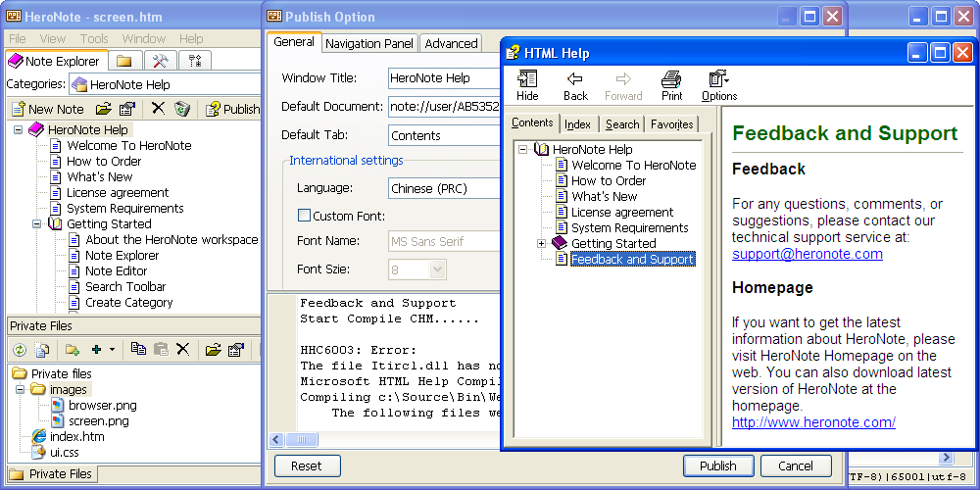
Task: Click the Publish toolbar button in HeroNote
Action: (x=232, y=109)
